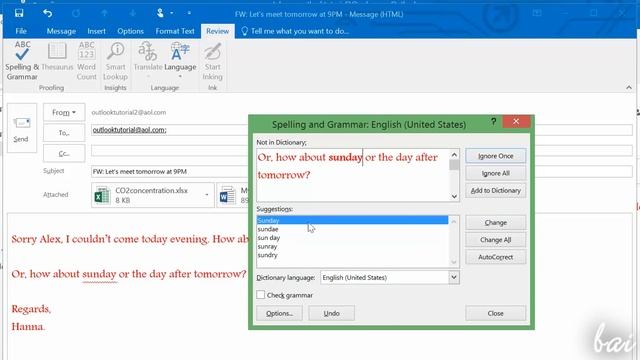640x360 pixels.
Task: Click the Subject text field
Action: 170,171
